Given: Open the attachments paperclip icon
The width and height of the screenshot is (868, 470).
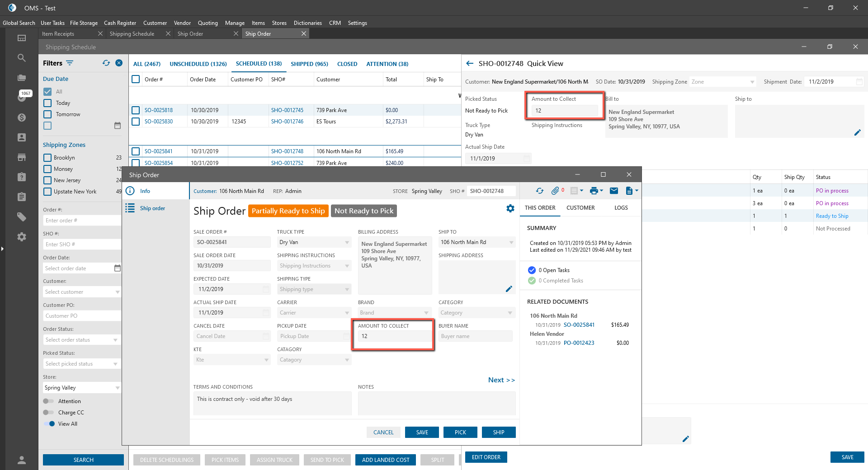Looking at the screenshot, I should pos(555,191).
